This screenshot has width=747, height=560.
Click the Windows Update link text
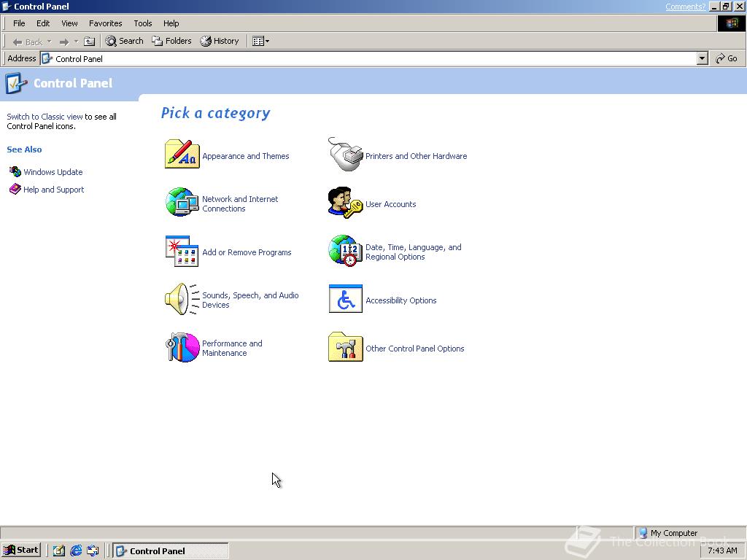53,172
